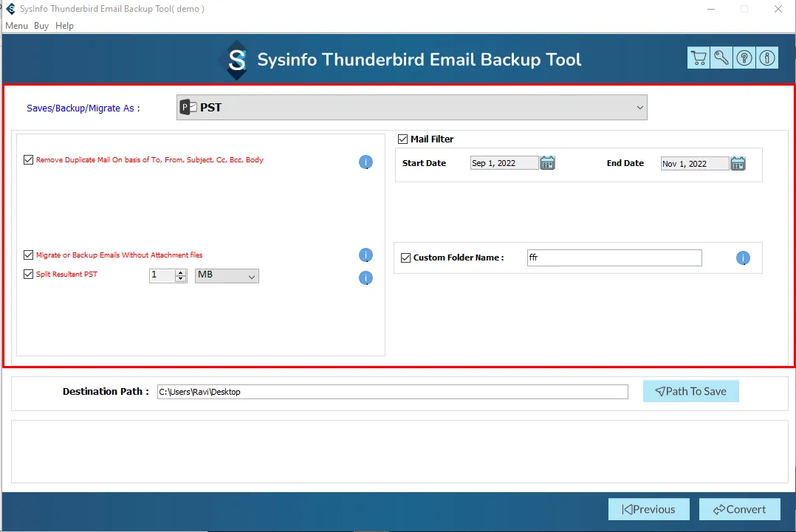Open the question mark help icon
Image resolution: width=796 pixels, height=532 pixels.
pyautogui.click(x=744, y=58)
